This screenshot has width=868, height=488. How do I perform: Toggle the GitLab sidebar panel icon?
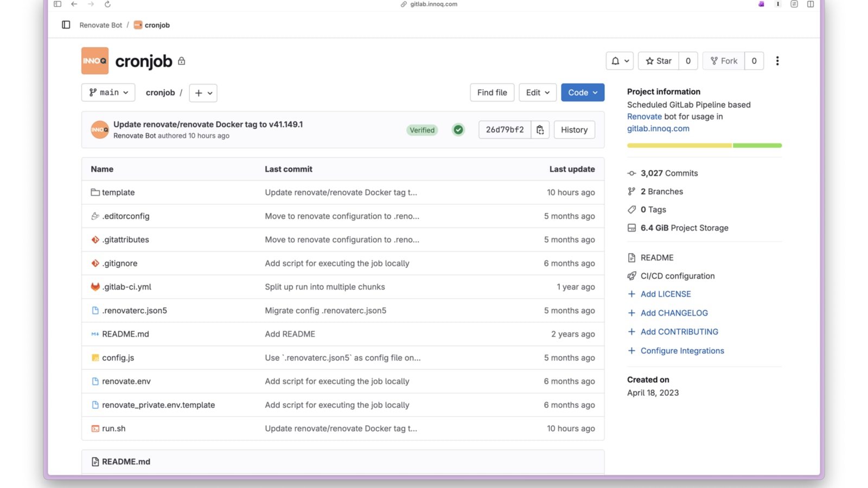pos(66,25)
